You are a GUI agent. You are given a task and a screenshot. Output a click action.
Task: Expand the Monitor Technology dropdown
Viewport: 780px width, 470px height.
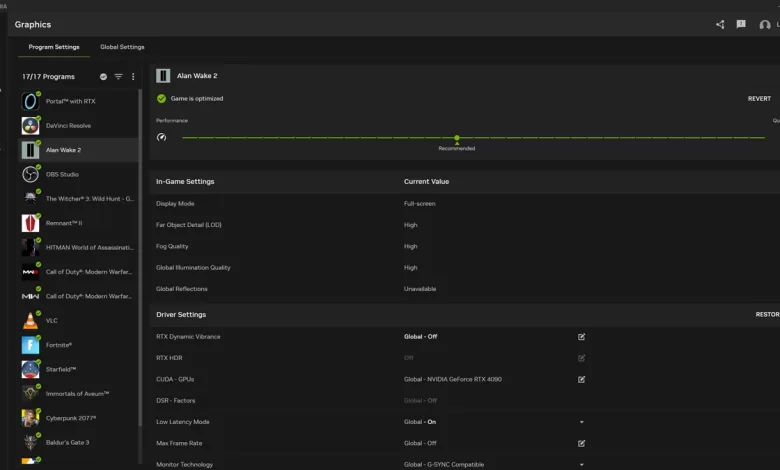tap(582, 465)
